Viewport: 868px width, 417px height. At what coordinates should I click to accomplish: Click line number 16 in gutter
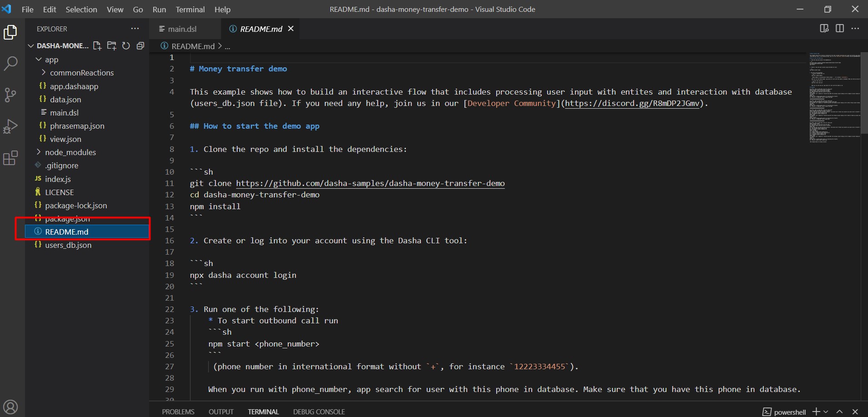click(x=170, y=241)
